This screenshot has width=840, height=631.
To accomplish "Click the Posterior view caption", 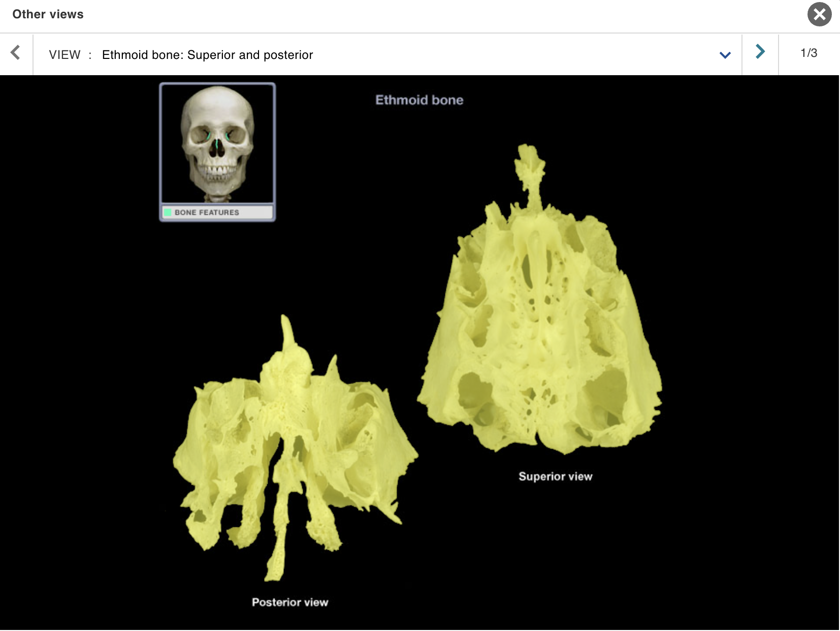I will coord(290,602).
